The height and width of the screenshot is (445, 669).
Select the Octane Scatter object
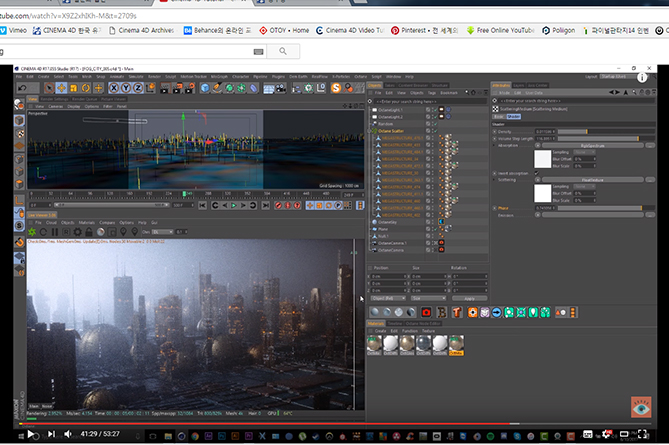coord(390,131)
